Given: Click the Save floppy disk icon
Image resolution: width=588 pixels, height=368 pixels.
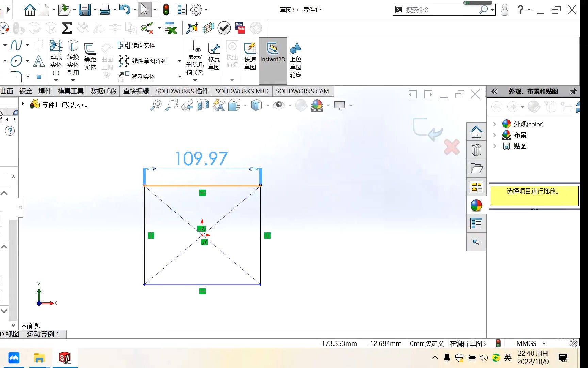Looking at the screenshot, I should (84, 10).
